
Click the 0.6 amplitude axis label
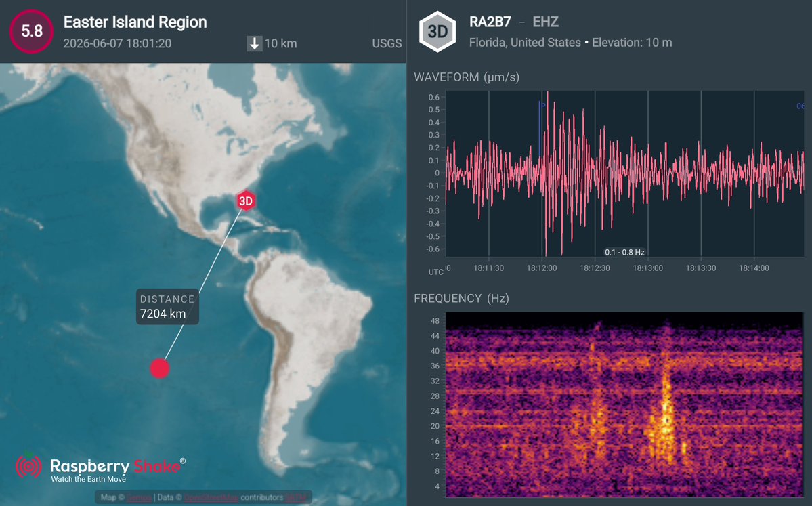click(434, 97)
